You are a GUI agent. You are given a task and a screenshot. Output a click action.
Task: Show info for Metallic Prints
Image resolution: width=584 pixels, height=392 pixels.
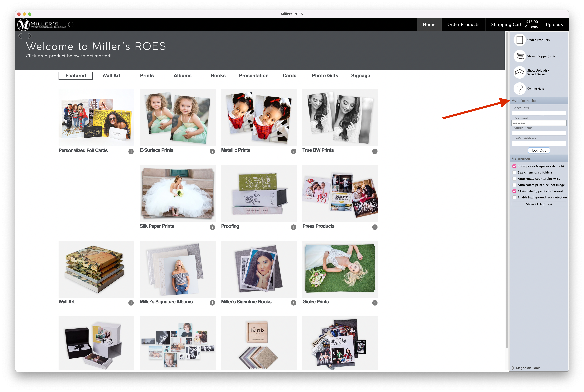tap(293, 151)
